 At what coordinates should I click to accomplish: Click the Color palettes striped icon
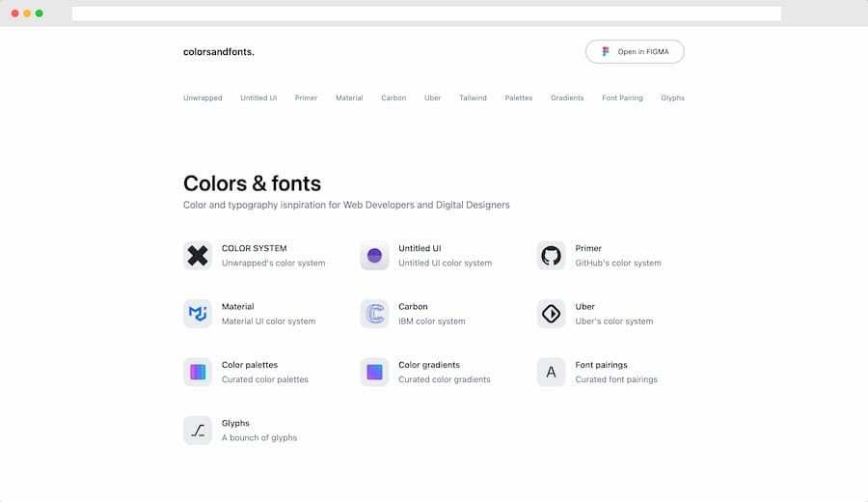(x=198, y=372)
